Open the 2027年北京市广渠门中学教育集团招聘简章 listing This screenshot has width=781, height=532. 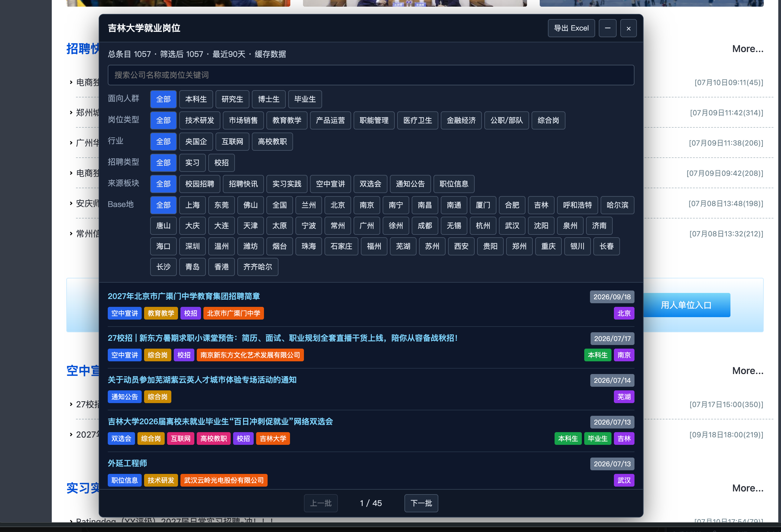coord(184,296)
